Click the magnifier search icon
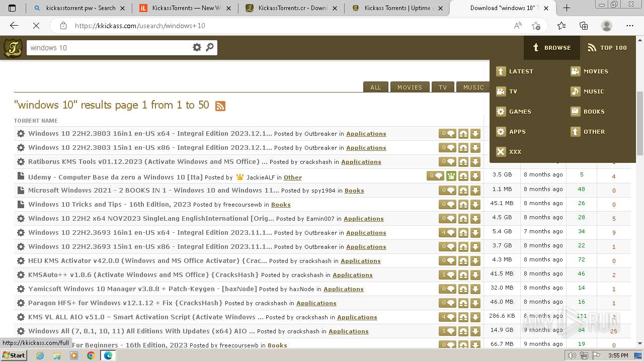The width and height of the screenshot is (644, 362). (210, 47)
